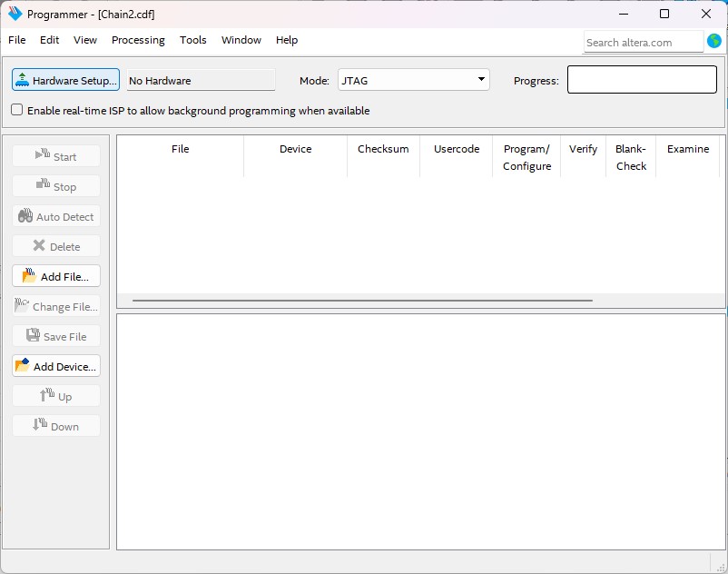Image resolution: width=728 pixels, height=574 pixels.
Task: Click the Verify column header
Action: coord(583,156)
